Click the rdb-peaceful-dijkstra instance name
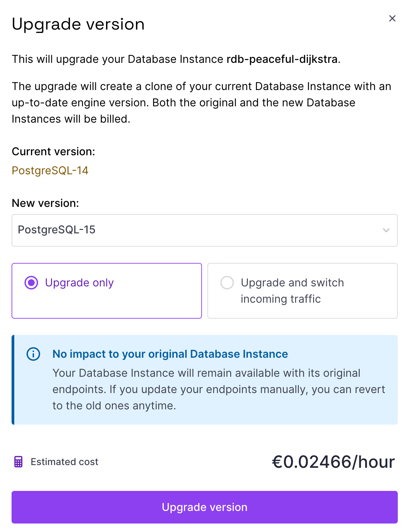408x532 pixels. 283,59
